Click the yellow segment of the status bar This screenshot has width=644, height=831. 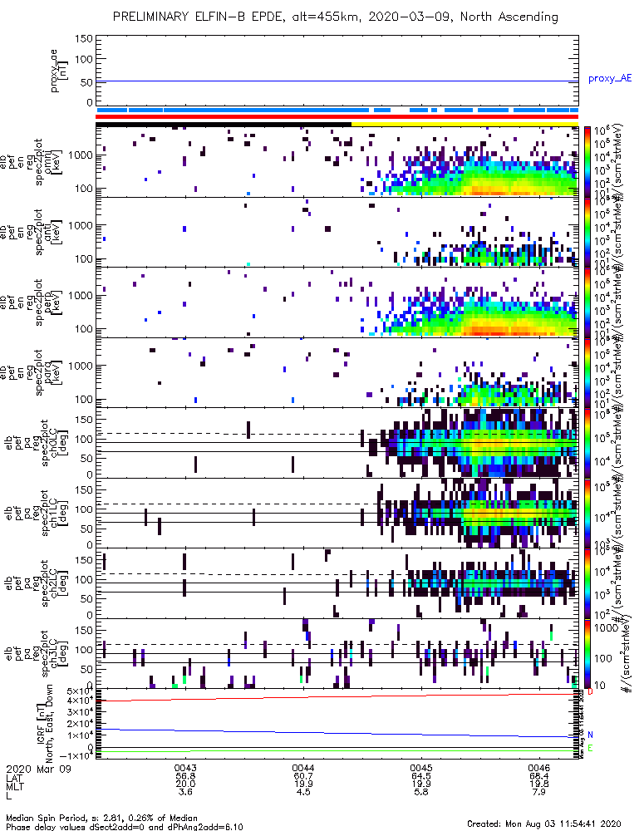(x=465, y=124)
